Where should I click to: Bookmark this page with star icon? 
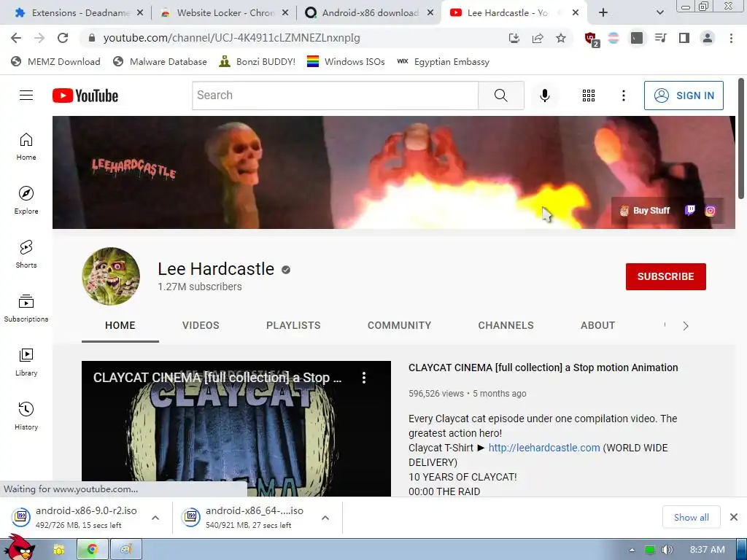click(561, 38)
